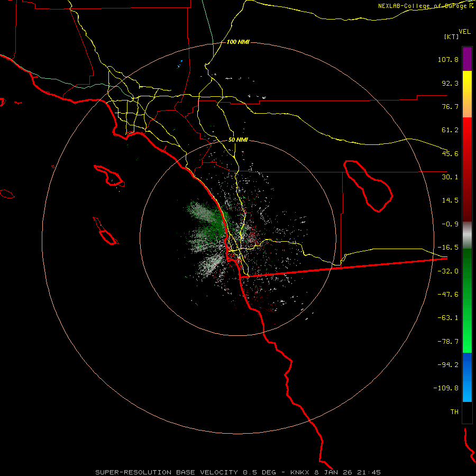Select the -94.2 scale value

click(x=448, y=364)
